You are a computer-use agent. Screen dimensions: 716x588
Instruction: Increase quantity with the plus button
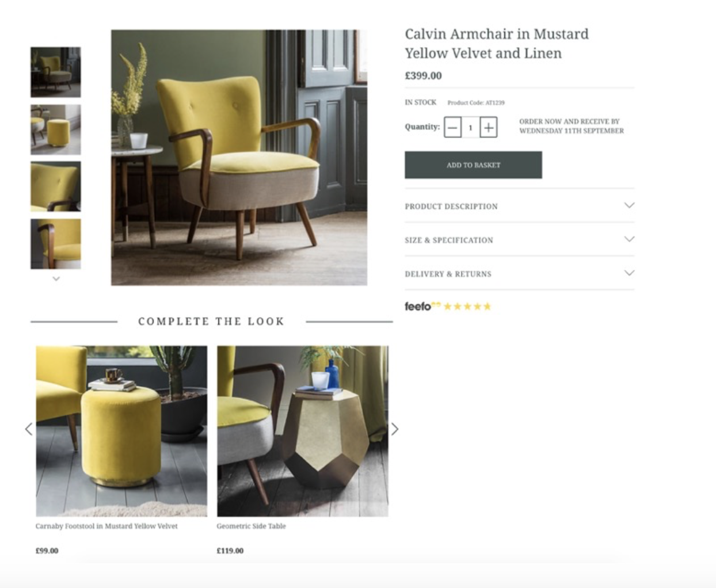tap(488, 127)
